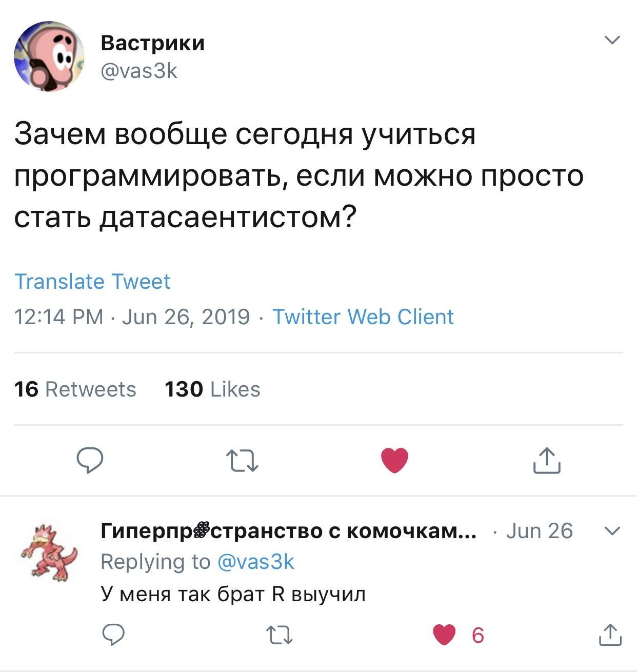
Task: Retweet the main tweet
Action: (x=243, y=460)
